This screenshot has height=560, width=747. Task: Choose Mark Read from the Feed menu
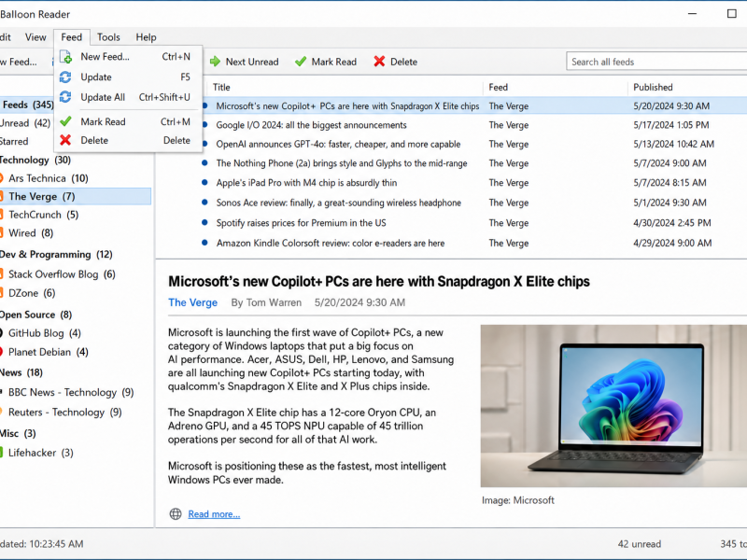128,121
